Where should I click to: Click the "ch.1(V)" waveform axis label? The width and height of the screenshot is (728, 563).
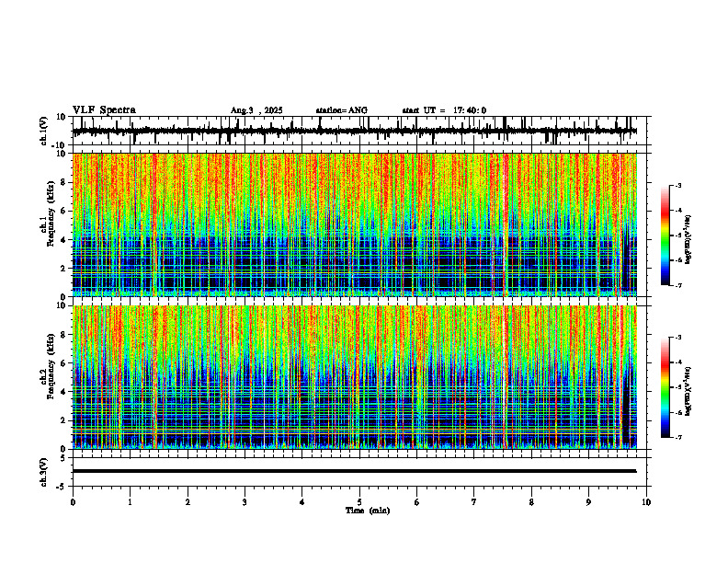pos(44,131)
